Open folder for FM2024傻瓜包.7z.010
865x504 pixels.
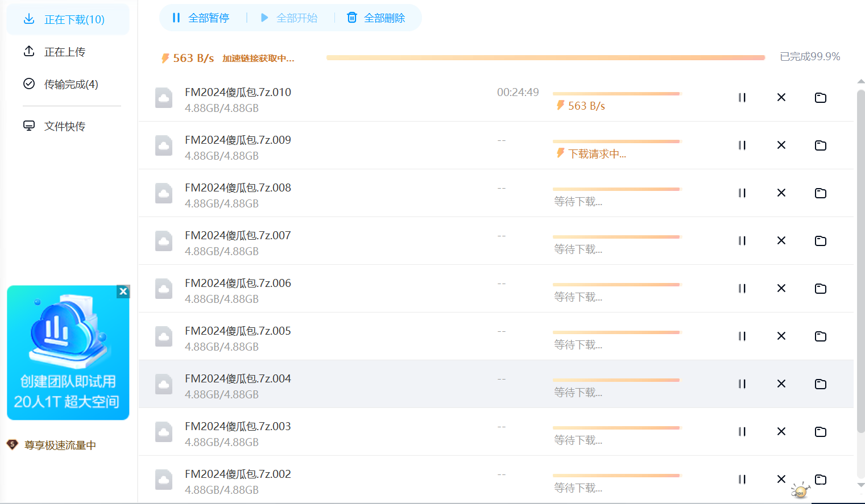(820, 98)
